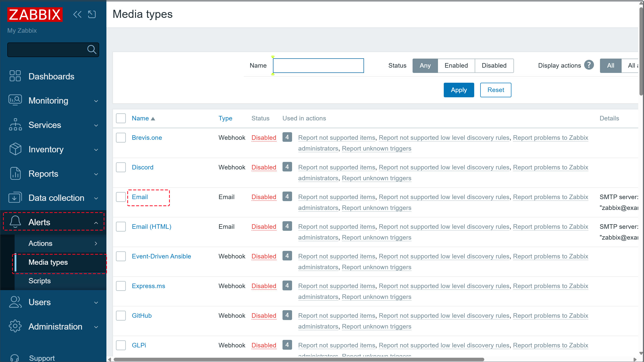Expand the Monitoring menu chevron

[96, 101]
